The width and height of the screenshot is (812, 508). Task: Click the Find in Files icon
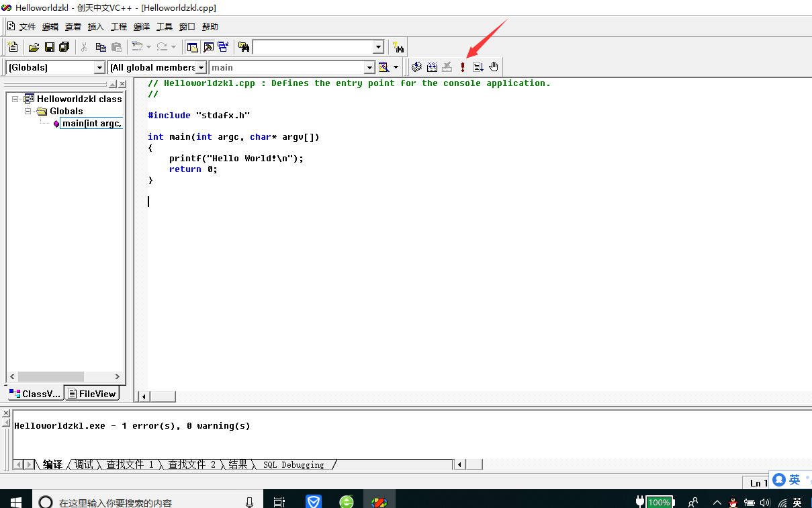(244, 47)
